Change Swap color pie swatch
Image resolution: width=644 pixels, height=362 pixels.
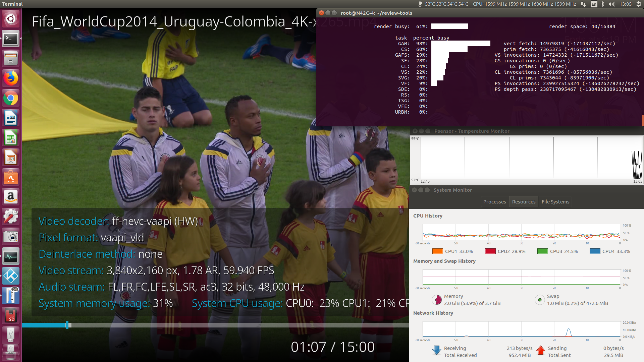[540, 300]
